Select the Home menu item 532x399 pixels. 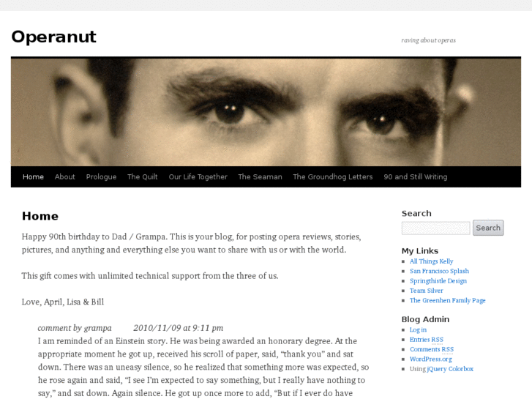(33, 176)
